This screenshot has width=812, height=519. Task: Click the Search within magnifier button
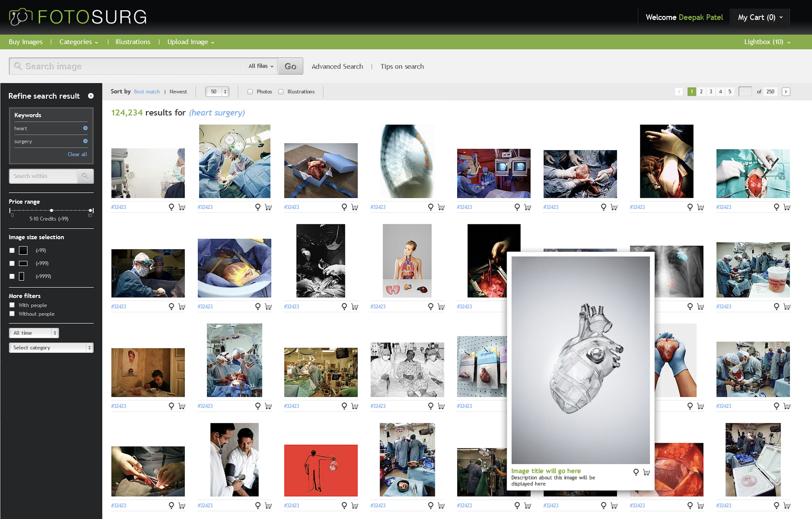[85, 176]
